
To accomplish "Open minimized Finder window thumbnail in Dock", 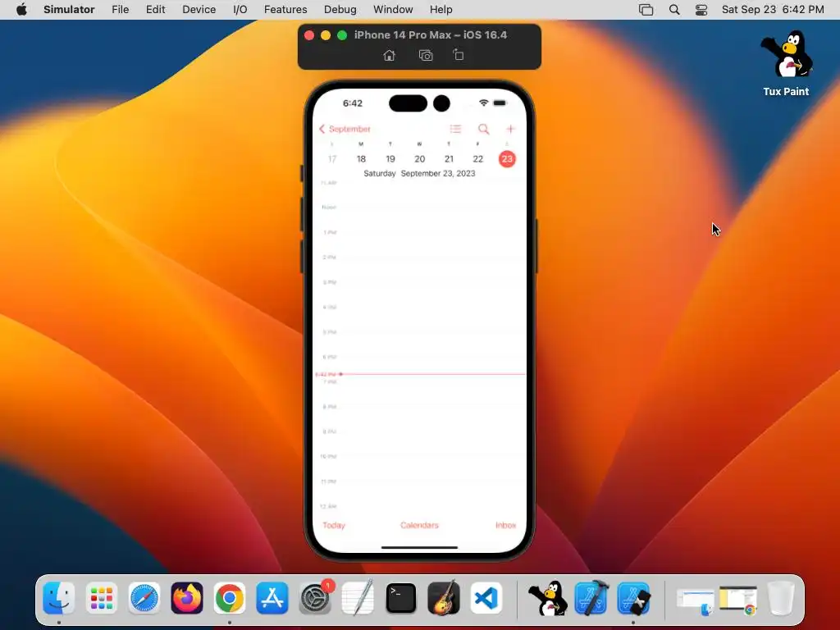I will tap(696, 601).
